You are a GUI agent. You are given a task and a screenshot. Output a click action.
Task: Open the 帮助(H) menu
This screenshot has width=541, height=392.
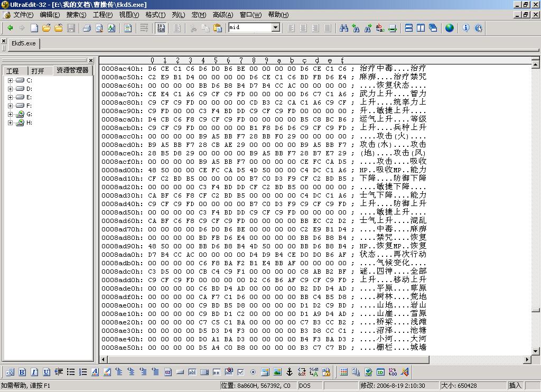278,15
